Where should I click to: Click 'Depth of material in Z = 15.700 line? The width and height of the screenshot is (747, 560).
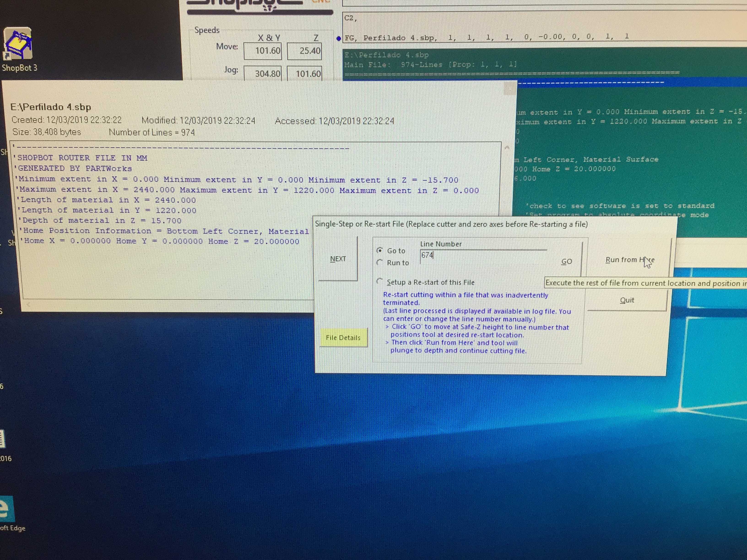100,221
